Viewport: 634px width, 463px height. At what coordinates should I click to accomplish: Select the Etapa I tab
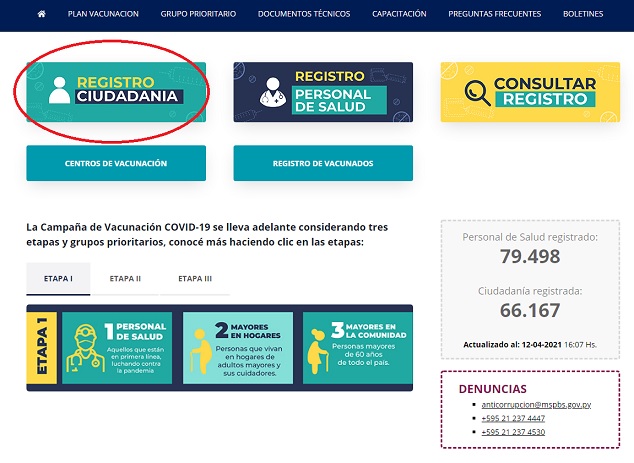58,279
